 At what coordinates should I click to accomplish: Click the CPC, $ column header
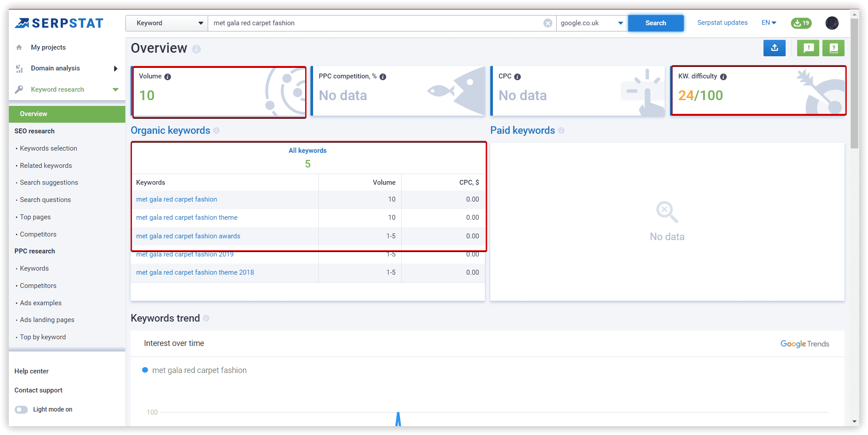[x=469, y=183]
